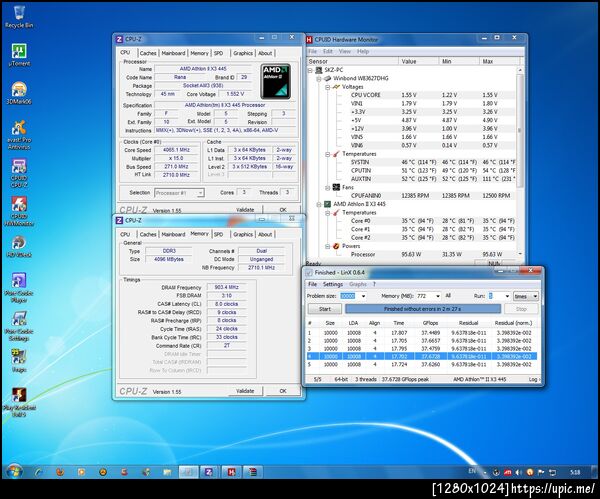Open the 'times' unit dropdown in LinX

coord(526,296)
